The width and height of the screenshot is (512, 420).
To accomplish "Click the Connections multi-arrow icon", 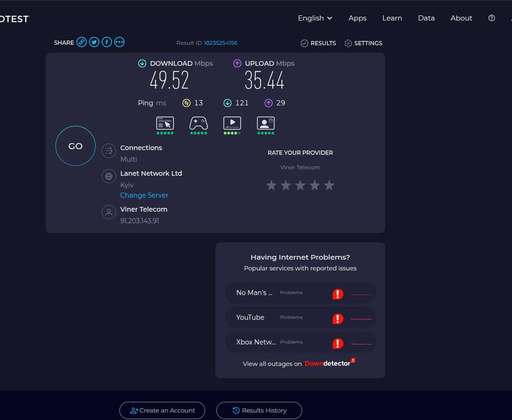I will click(109, 151).
